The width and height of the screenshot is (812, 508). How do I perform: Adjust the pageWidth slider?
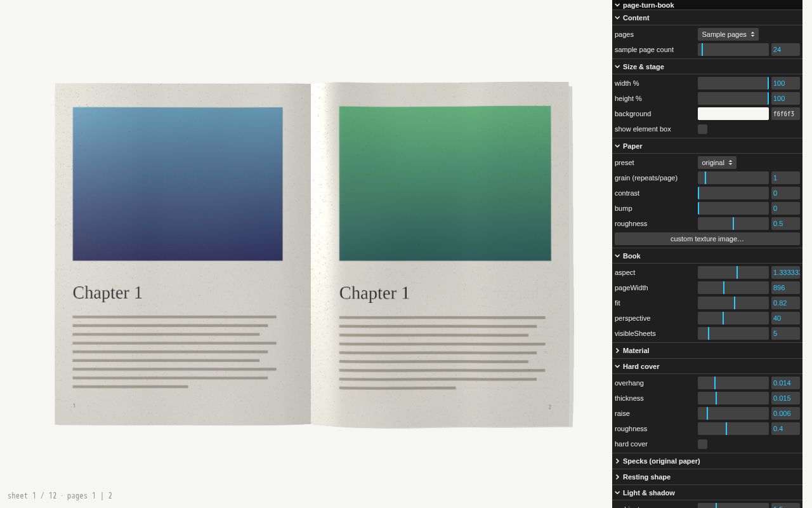tap(733, 288)
